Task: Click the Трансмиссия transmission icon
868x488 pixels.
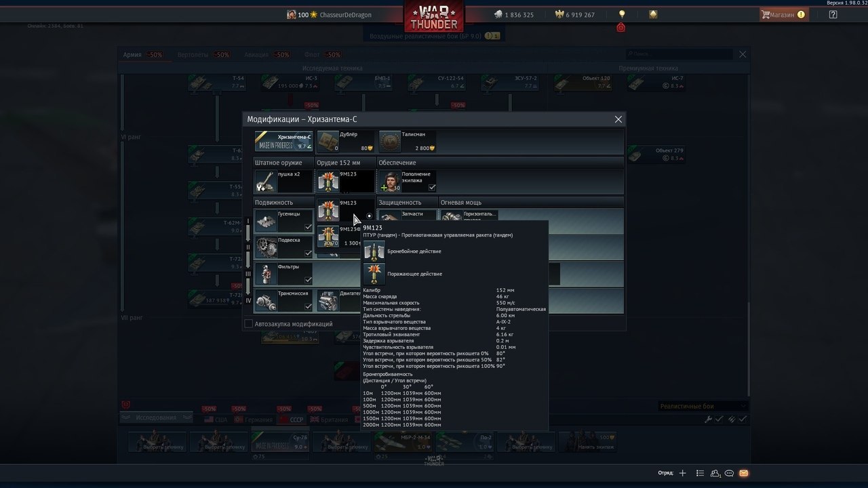Action: 267,300
